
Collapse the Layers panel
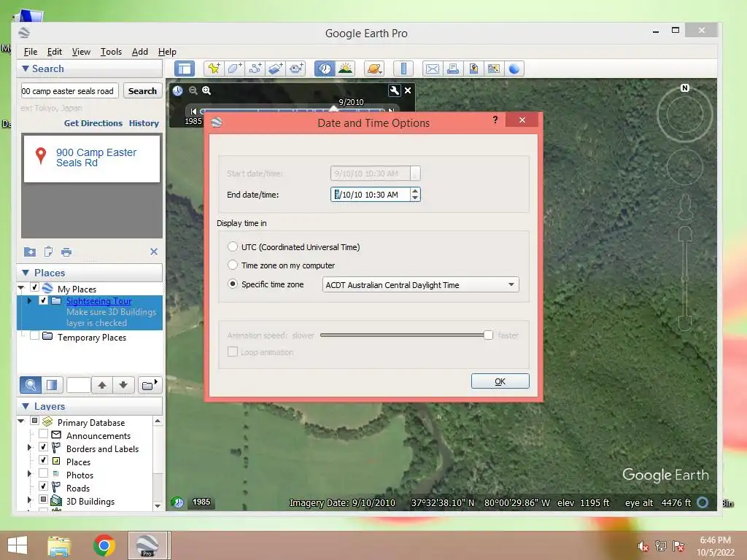coord(26,406)
